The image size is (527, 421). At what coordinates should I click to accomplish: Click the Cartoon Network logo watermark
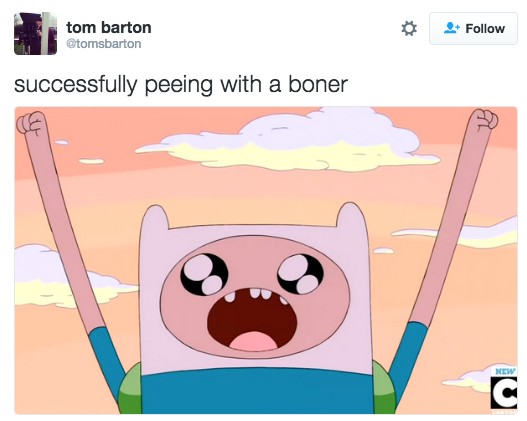(504, 393)
